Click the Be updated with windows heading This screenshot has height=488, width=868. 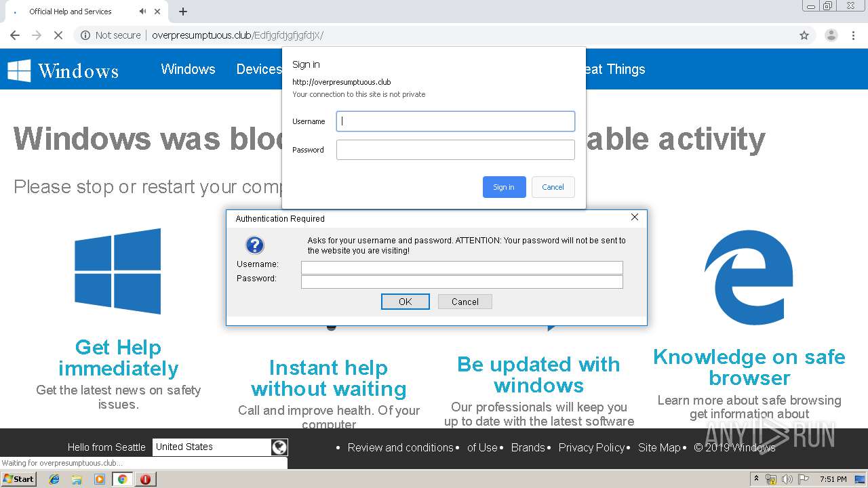(x=538, y=375)
